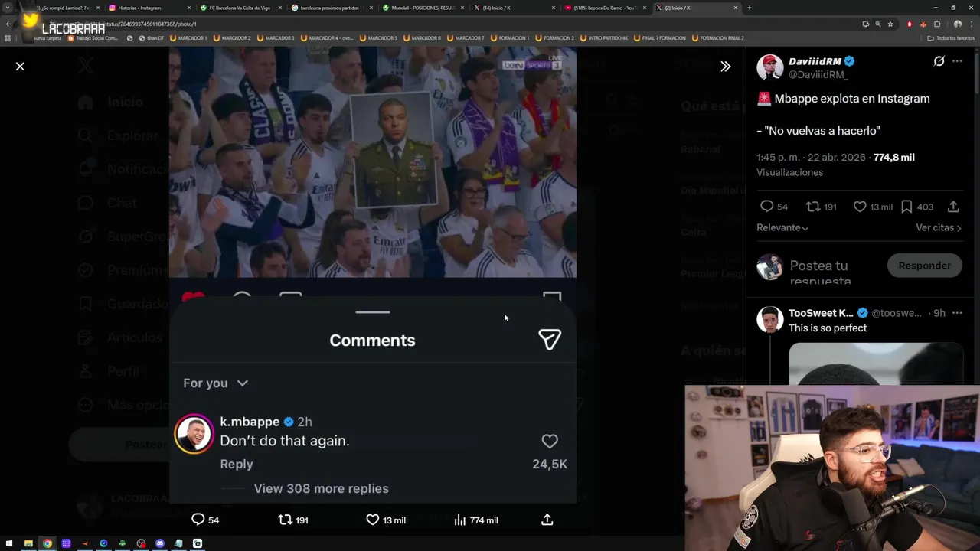Switch to the "(14) Inicio / X" tab
Screen dimensions: 980x551
tap(514, 8)
